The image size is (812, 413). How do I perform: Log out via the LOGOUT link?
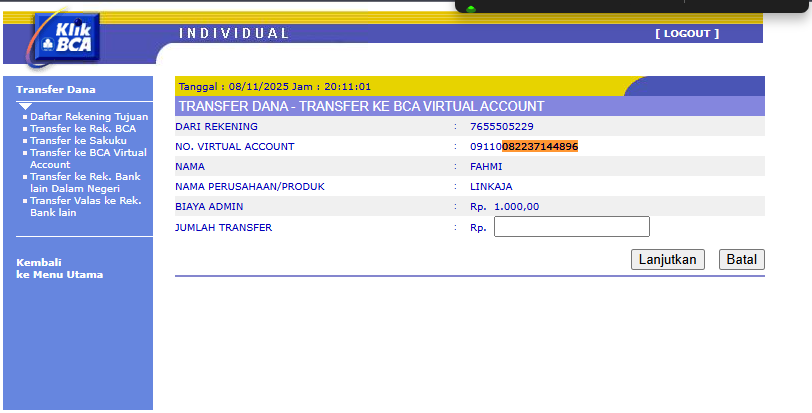pyautogui.click(x=687, y=34)
